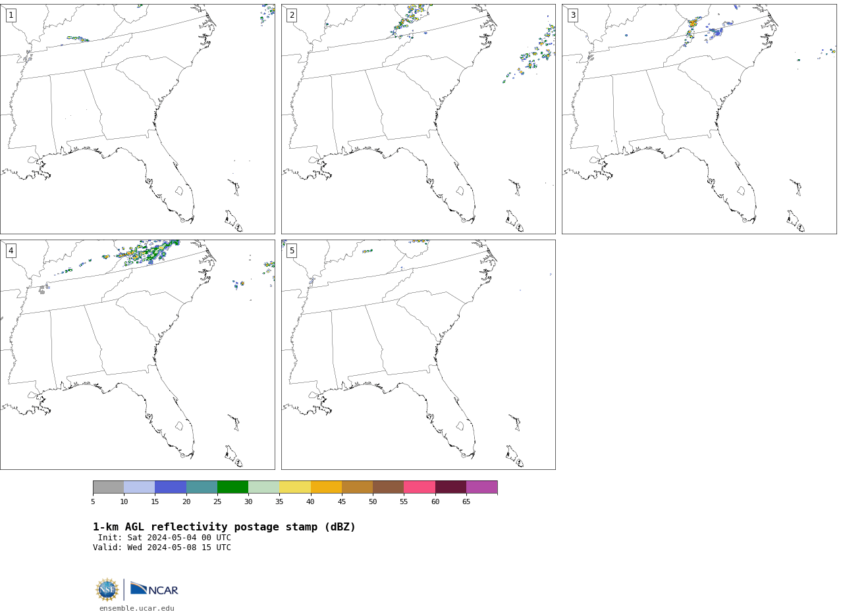Click the number label 1 on first panel

tap(11, 15)
